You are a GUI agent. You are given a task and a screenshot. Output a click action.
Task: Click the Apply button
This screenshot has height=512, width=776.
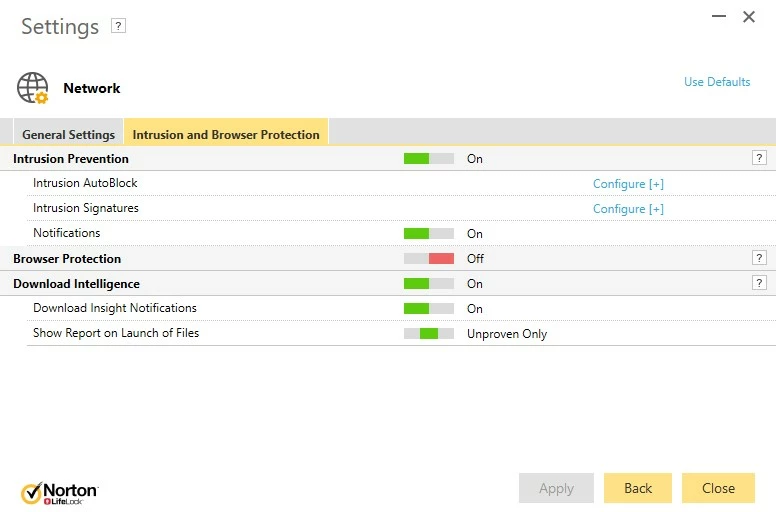[556, 488]
